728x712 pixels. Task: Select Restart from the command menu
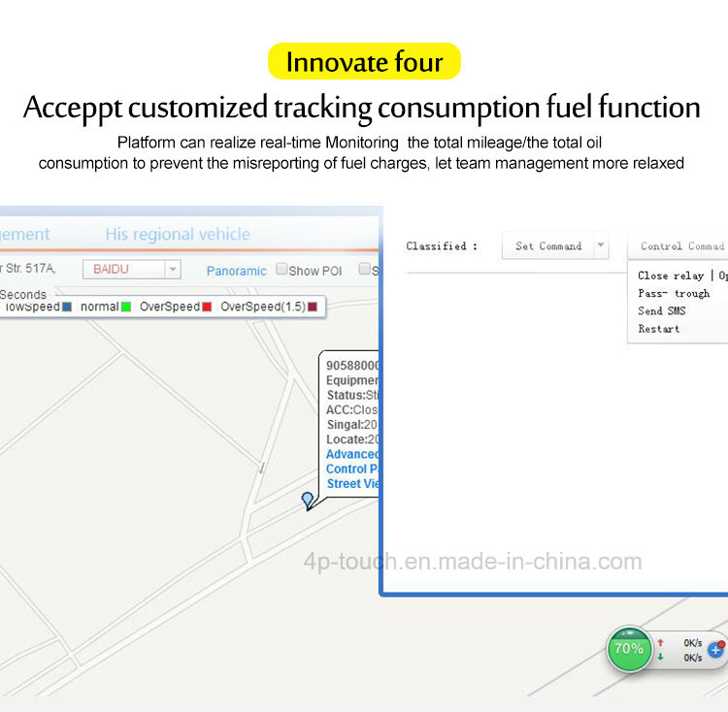[658, 329]
